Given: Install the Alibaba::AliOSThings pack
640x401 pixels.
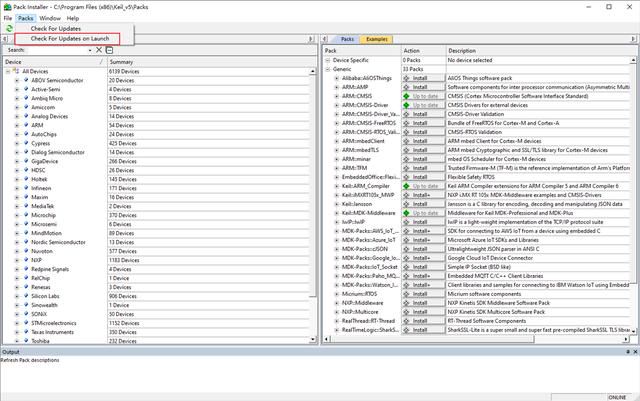Looking at the screenshot, I should (x=423, y=78).
